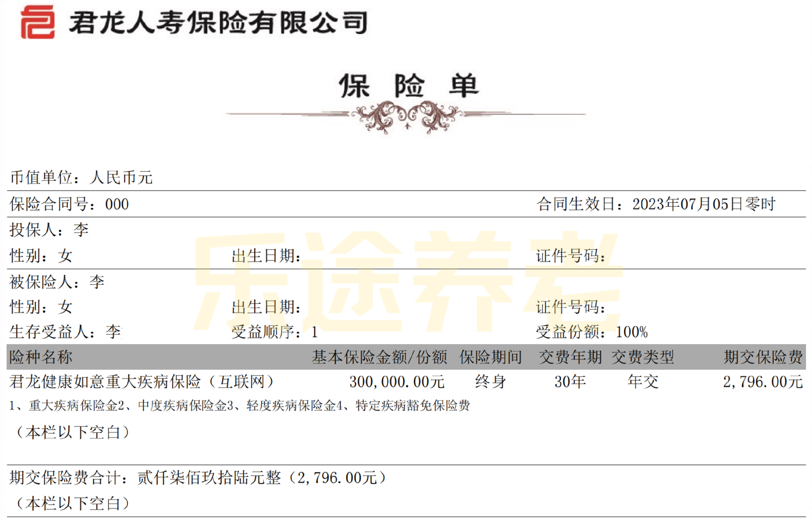This screenshot has height=522, width=812.
Task: Click 证件号码 label in 投保人 section
Action: pos(571,256)
